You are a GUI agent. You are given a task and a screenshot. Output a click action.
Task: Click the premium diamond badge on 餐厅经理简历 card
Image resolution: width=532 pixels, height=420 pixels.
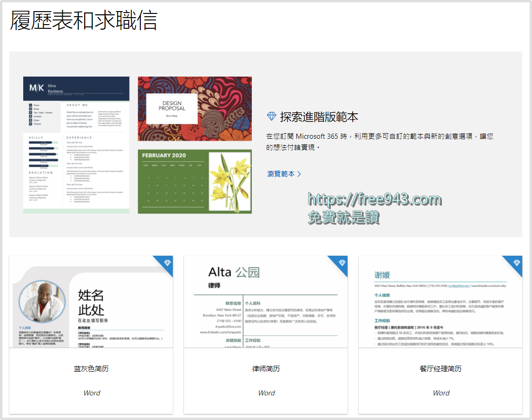516,263
